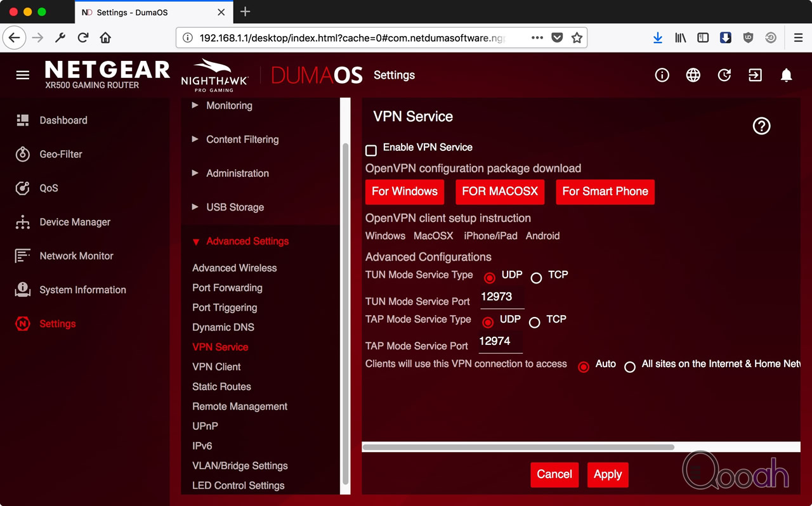Select Auto for VPN connection access
The height and width of the screenshot is (506, 812).
tap(583, 367)
